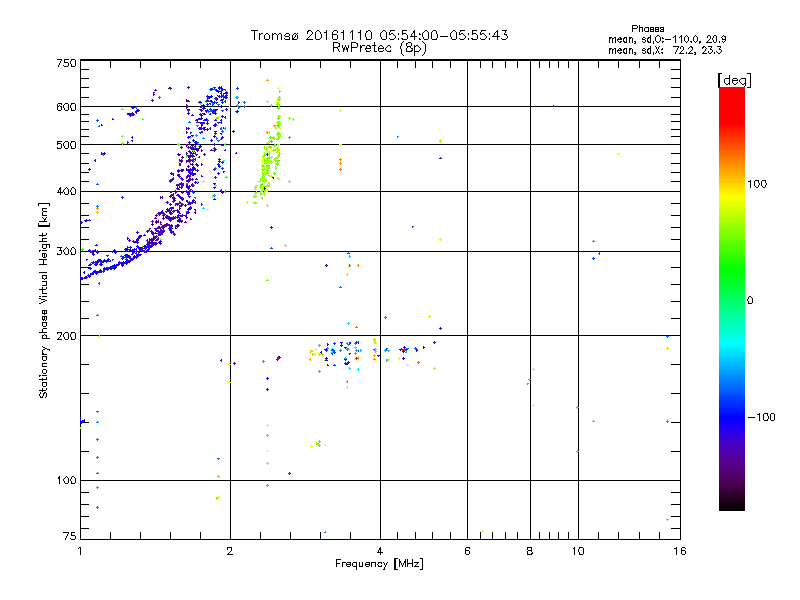Click the 'Frequency [MHz]' axis title
This screenshot has width=800, height=600.
point(379,564)
